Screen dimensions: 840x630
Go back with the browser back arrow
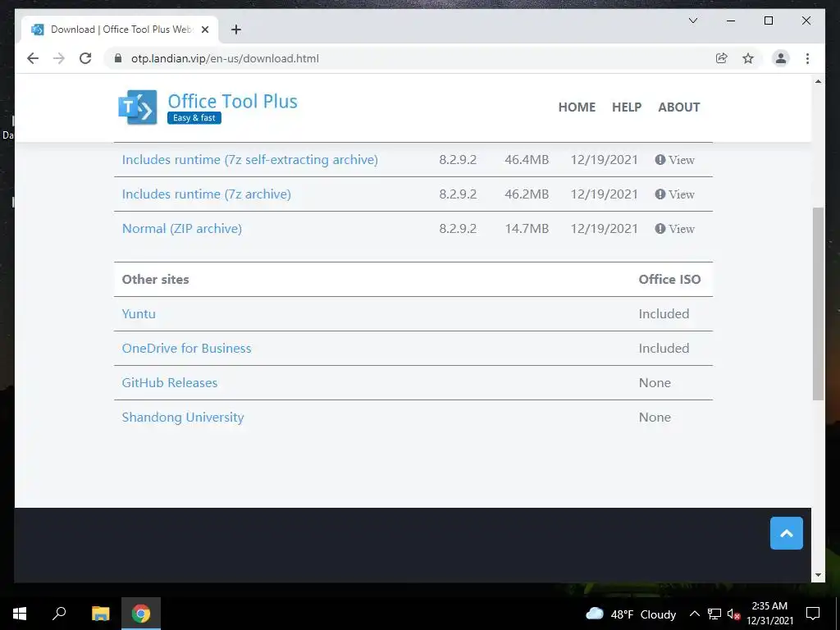tap(33, 58)
